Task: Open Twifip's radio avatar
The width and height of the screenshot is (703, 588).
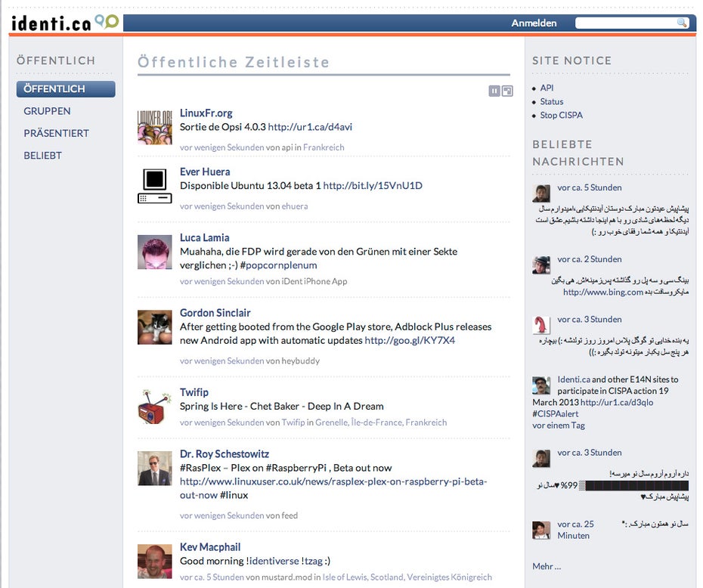Action: pos(155,407)
